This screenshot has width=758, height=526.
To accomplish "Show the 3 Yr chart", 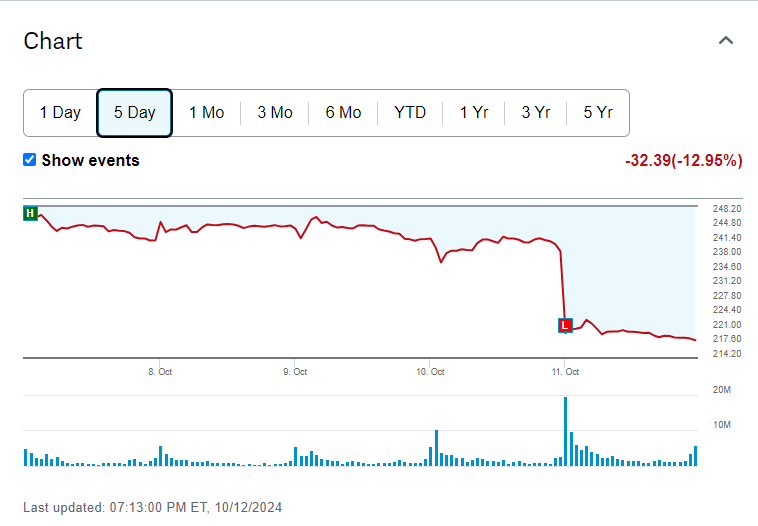I will 536,113.
